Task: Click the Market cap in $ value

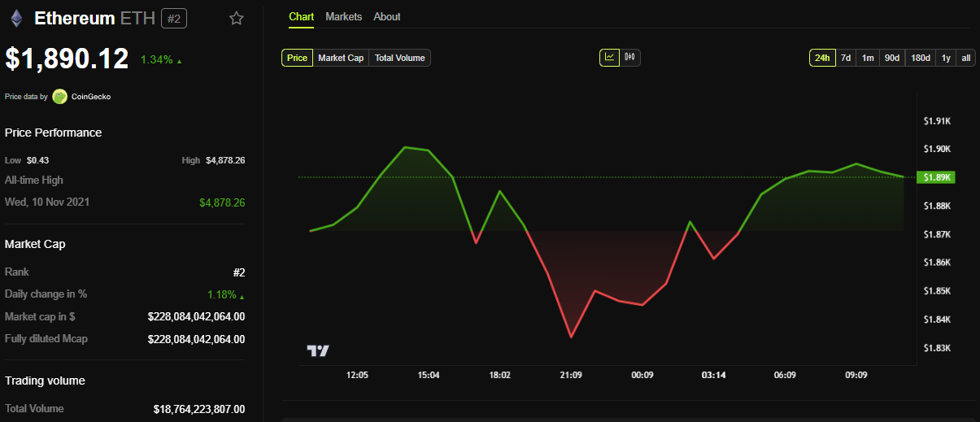Action: [x=196, y=316]
